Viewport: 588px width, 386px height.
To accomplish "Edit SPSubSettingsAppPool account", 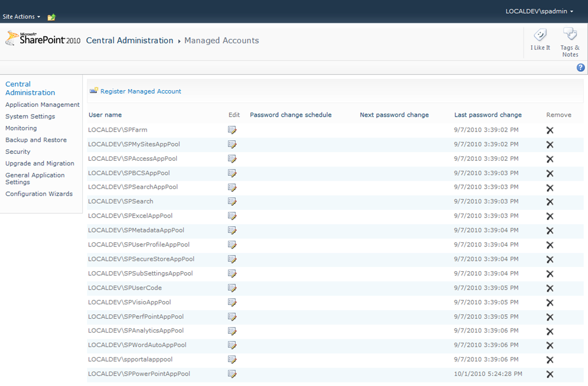I will (232, 274).
